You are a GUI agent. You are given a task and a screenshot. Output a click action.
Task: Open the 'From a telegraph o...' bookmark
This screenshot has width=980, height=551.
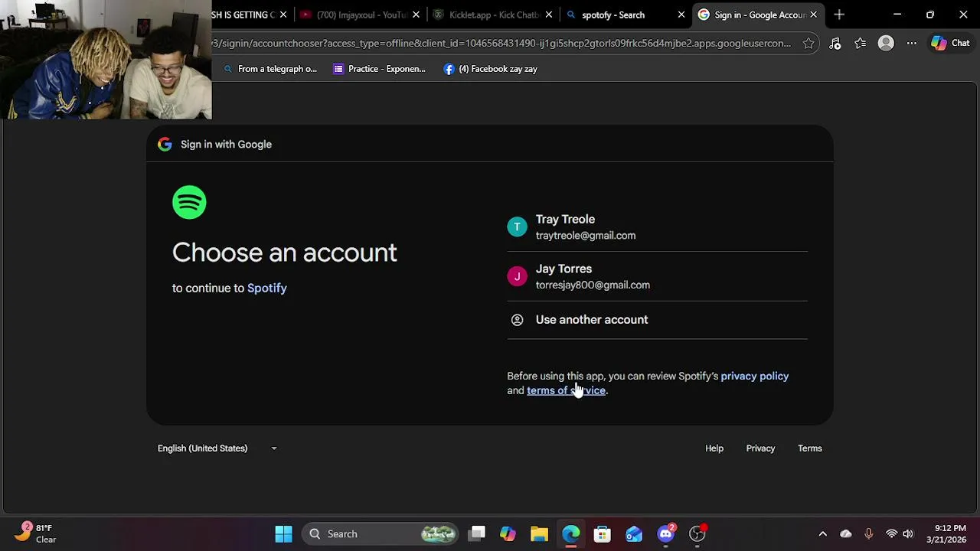coord(269,69)
